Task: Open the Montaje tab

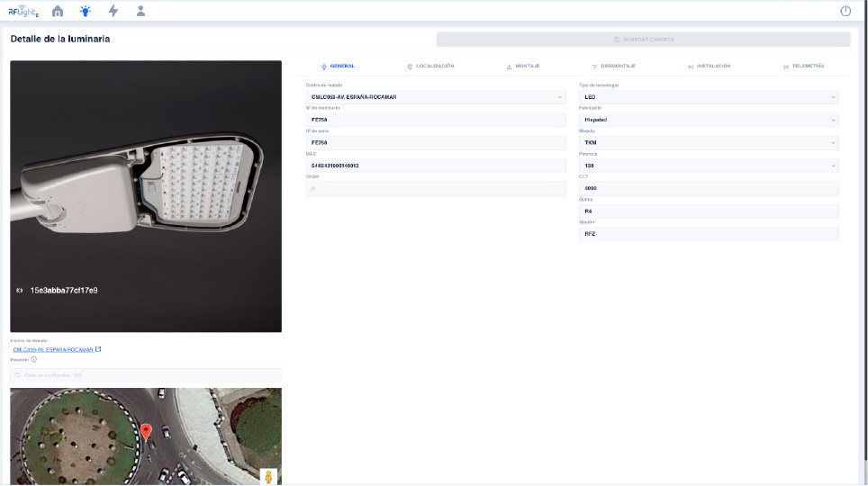Action: [522, 66]
